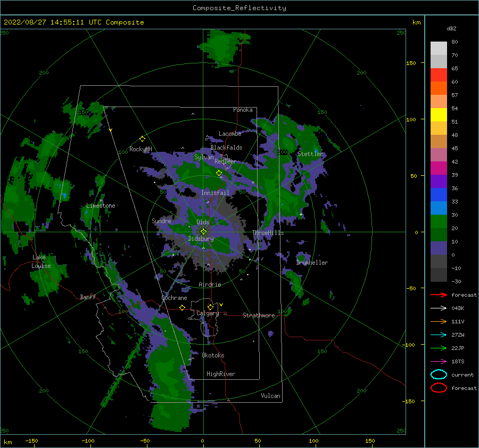Select the magenta 18TS arrow in legend

(439, 362)
